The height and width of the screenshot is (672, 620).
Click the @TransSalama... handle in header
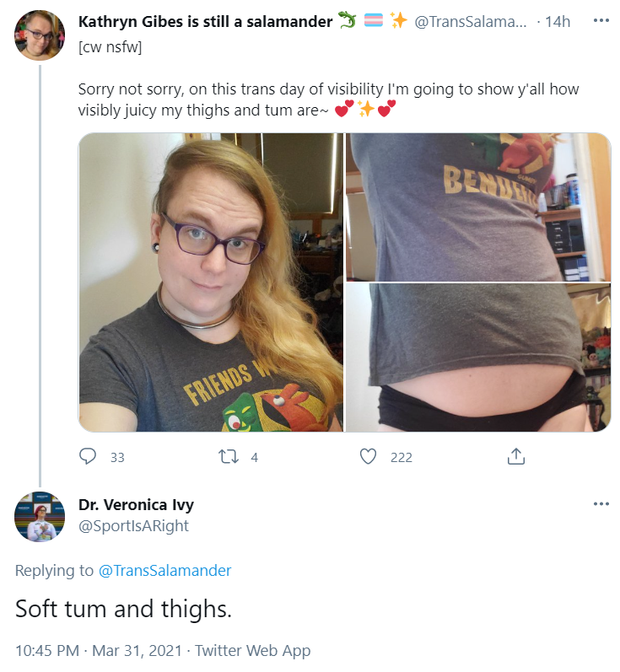click(x=471, y=21)
